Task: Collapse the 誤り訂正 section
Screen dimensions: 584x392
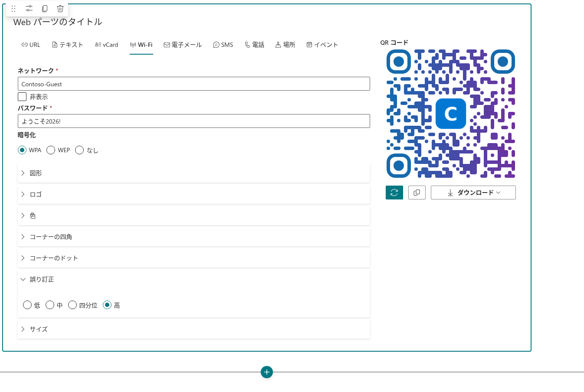Action: [194, 279]
